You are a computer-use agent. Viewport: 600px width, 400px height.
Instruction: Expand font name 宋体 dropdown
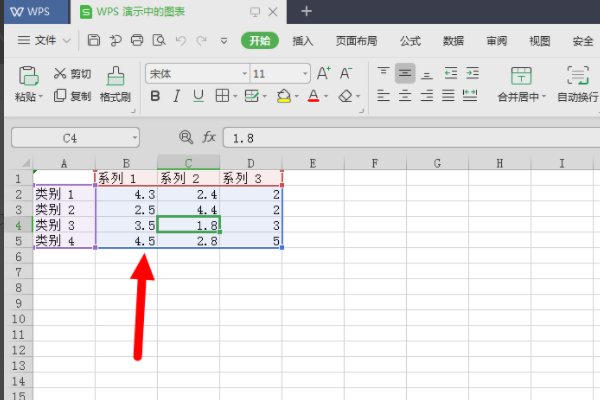click(245, 73)
